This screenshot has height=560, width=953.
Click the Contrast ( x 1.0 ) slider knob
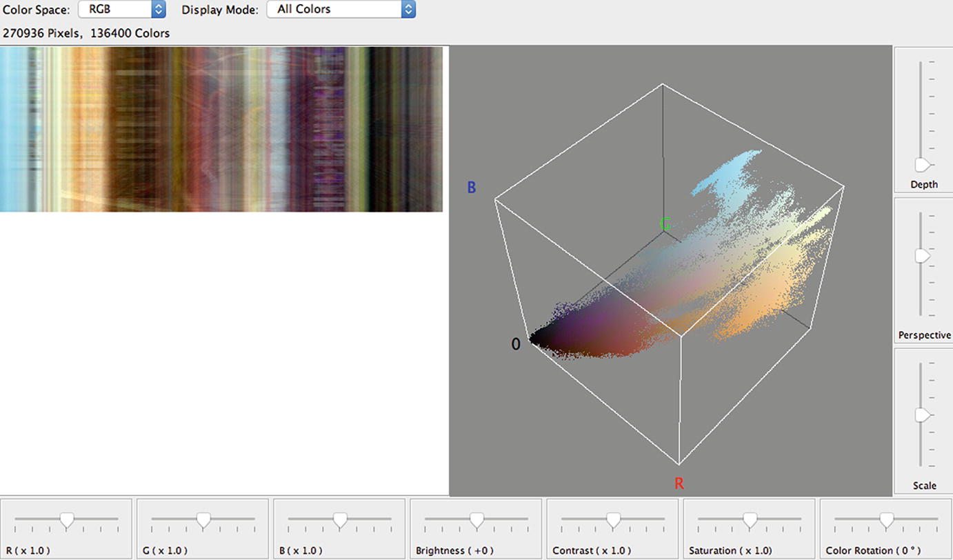(613, 521)
